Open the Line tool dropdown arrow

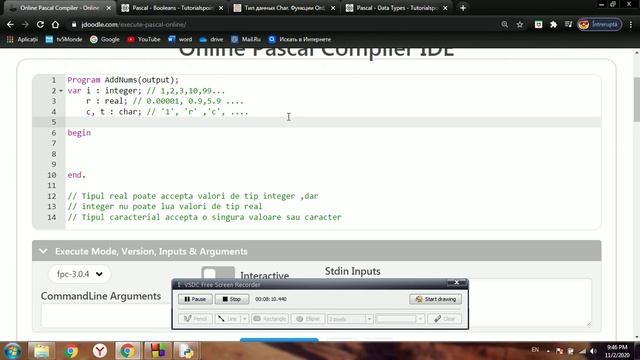pyautogui.click(x=244, y=319)
